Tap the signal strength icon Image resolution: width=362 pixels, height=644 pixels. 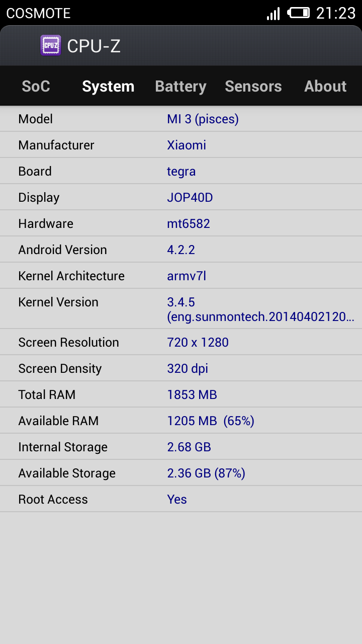click(273, 14)
